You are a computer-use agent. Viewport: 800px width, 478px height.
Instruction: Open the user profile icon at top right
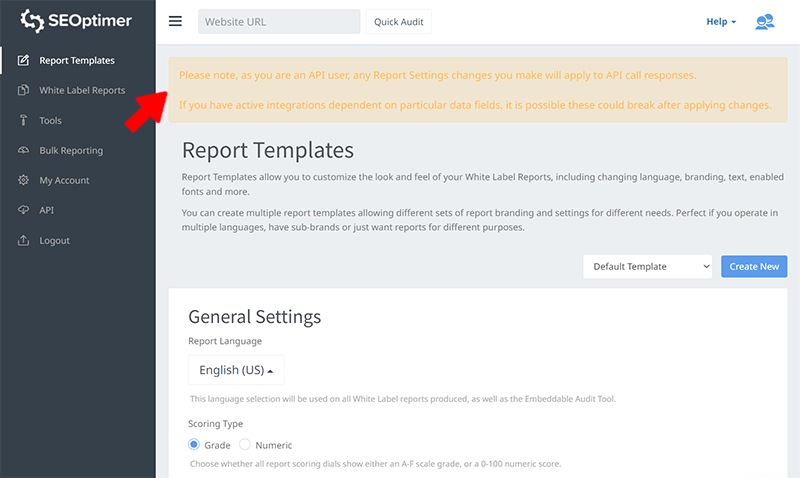pyautogui.click(x=764, y=21)
